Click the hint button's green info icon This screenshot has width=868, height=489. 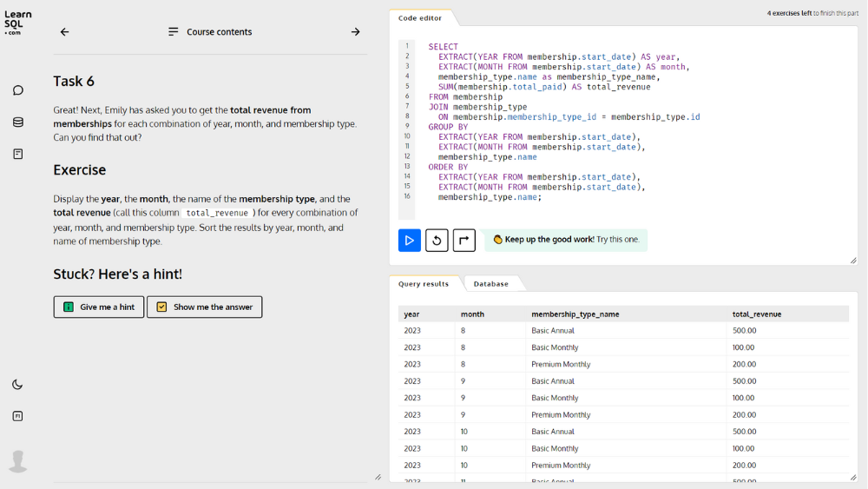click(x=69, y=307)
